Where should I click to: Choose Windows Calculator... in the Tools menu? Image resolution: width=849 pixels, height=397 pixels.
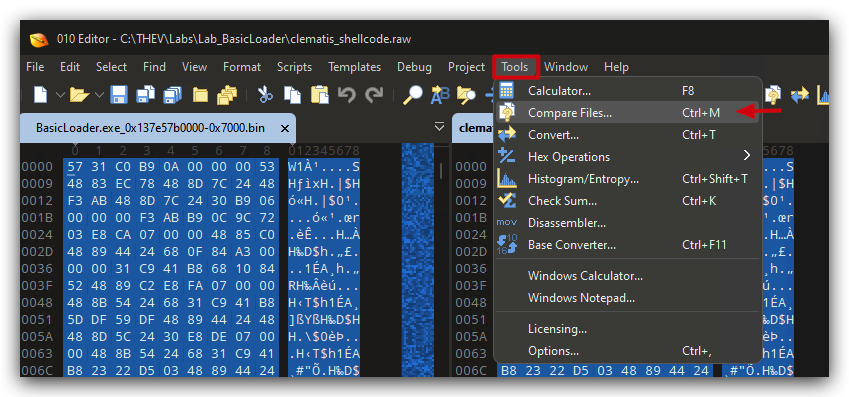pos(628,276)
